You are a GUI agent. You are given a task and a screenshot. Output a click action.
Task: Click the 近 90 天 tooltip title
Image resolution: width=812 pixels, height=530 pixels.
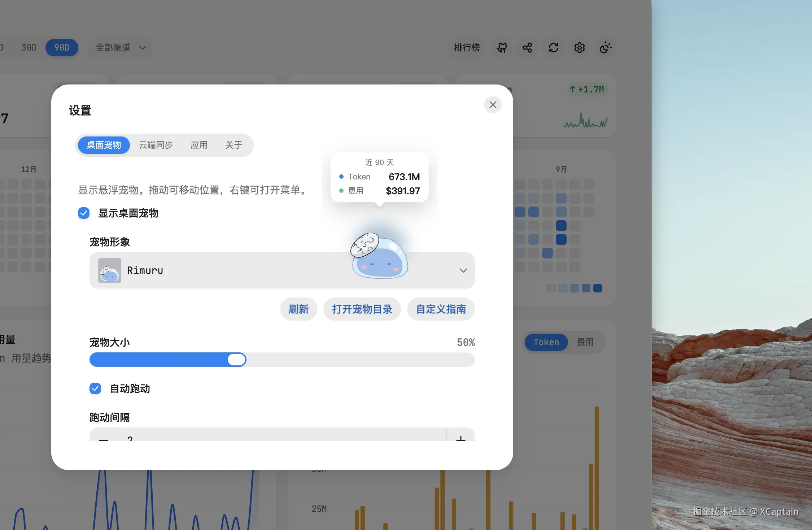379,162
